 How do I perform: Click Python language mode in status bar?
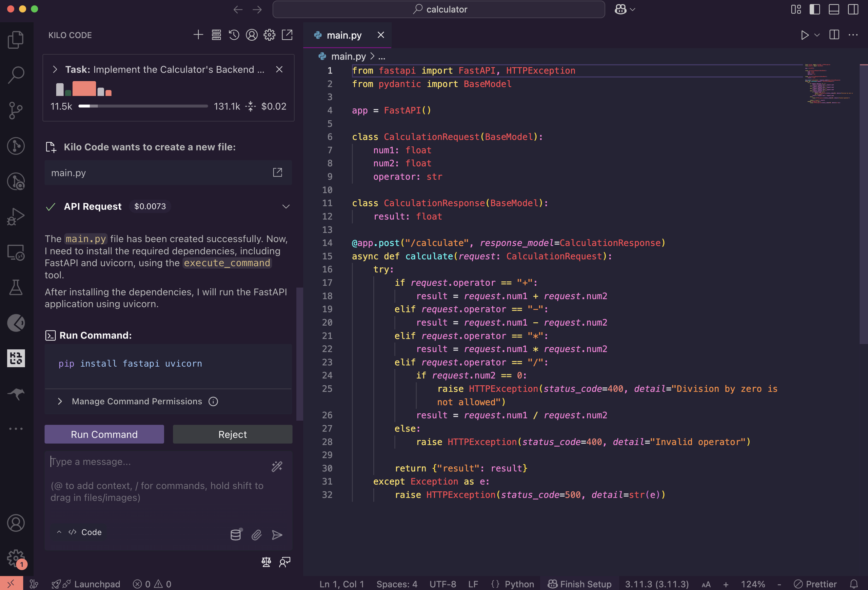coord(519,584)
